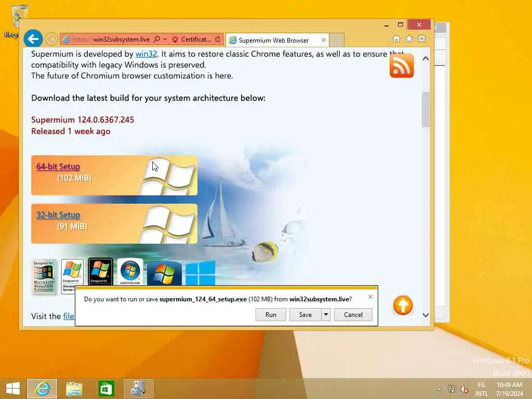Open File Explorer from the taskbar
The height and width of the screenshot is (399, 532).
[x=74, y=389]
